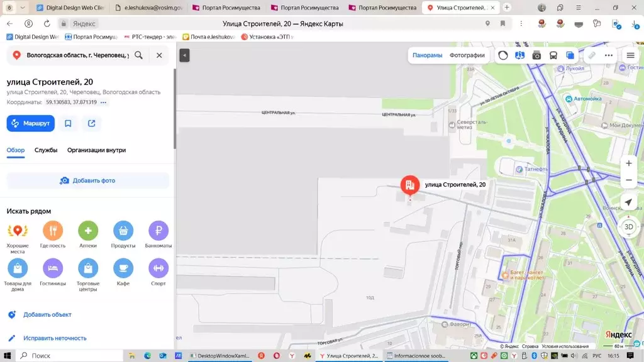Search nearby Банкоматы

pyautogui.click(x=158, y=234)
